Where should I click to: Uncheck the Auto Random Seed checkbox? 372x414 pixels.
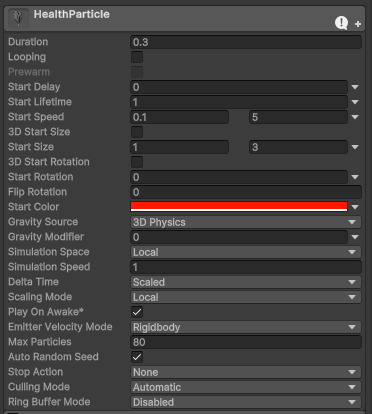137,357
